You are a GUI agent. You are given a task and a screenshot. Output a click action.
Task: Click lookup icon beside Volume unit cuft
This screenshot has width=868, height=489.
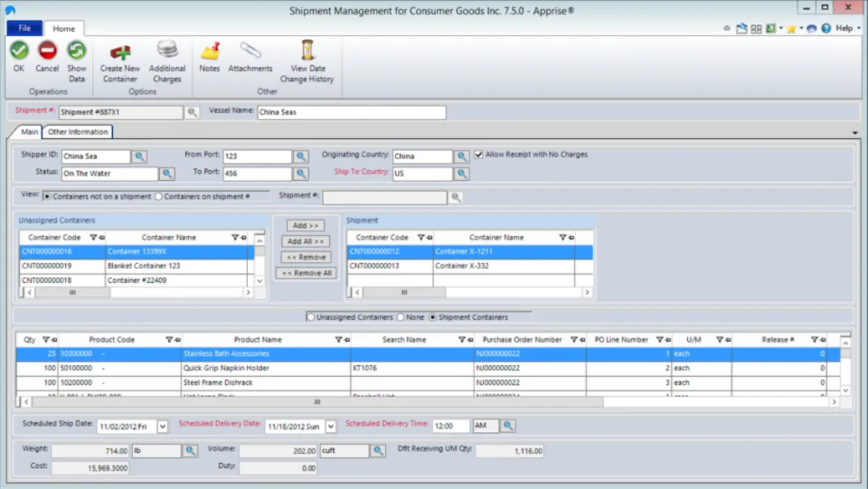(378, 451)
